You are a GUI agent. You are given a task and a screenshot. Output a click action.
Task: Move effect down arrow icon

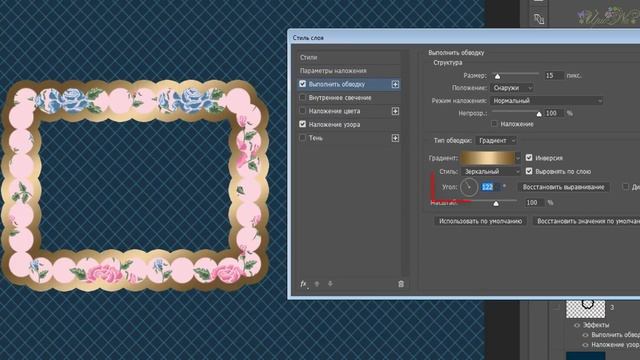(x=330, y=284)
